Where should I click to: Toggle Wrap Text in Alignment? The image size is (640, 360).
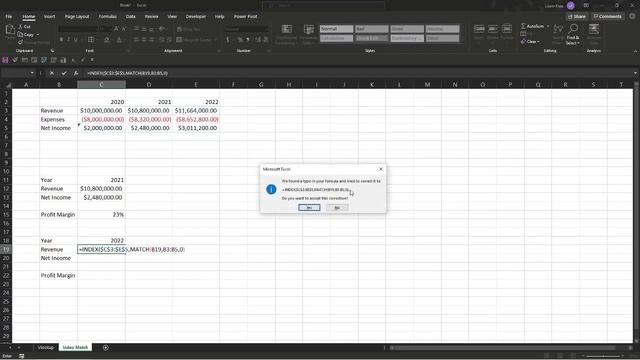pos(189,29)
